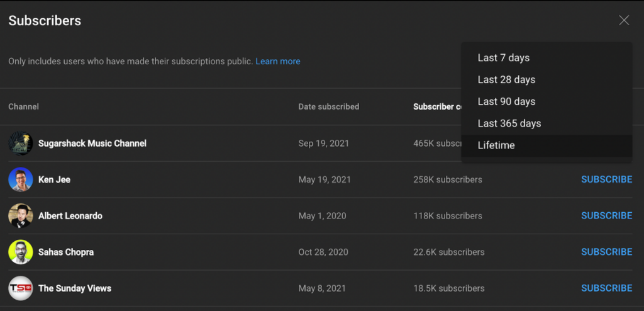Sort by Date subscribed column header
Screen dimensions: 644x311
pyautogui.click(x=328, y=107)
